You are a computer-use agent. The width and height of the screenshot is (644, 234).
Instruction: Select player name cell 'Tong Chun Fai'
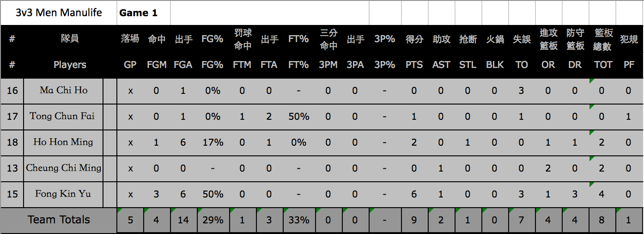[64, 116]
